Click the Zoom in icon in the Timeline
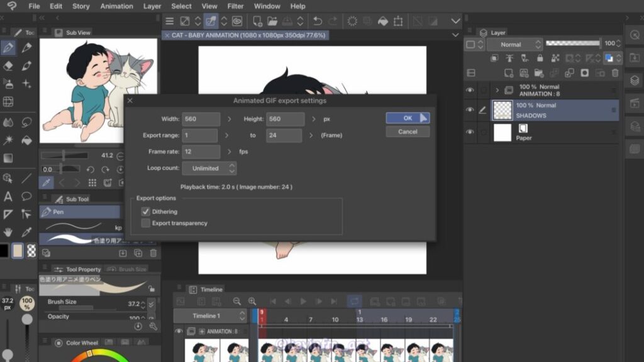Screen dimensions: 644x362 (252, 302)
